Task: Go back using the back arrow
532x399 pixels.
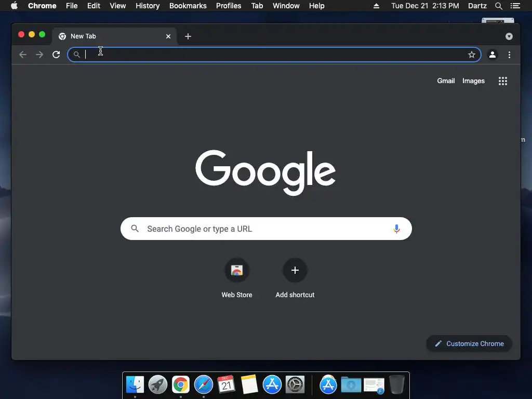Action: coord(23,55)
